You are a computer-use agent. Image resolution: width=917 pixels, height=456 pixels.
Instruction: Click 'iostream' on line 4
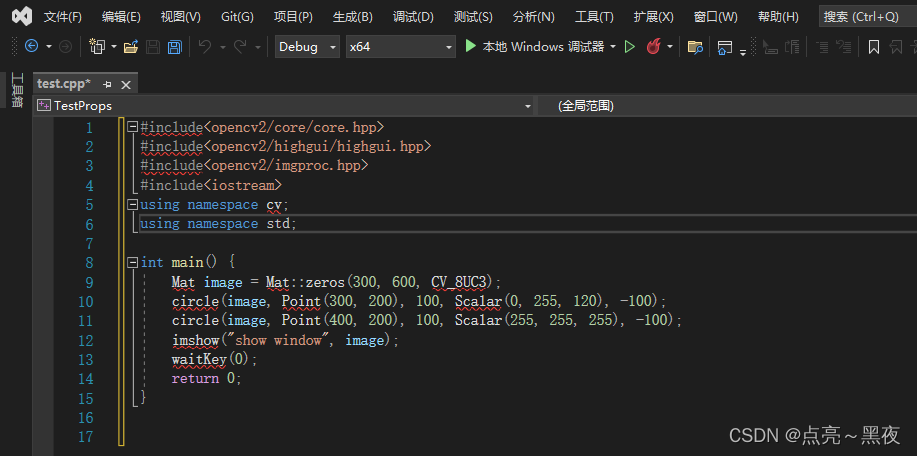(x=243, y=185)
